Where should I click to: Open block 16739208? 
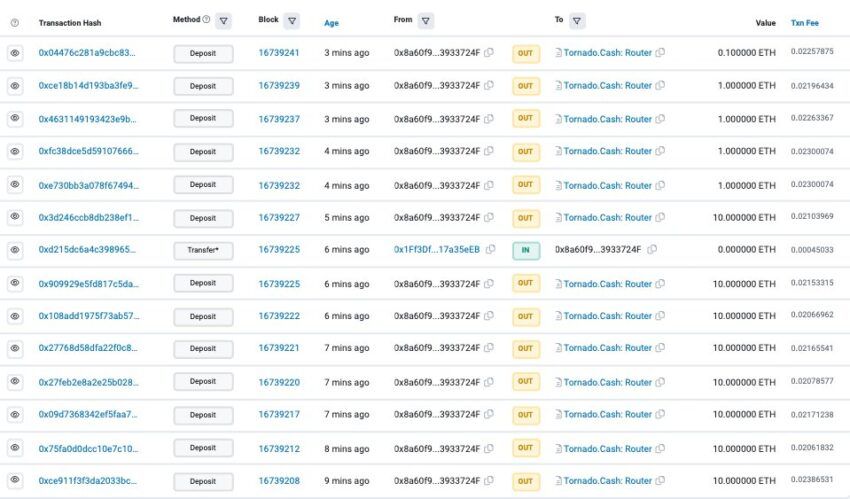(279, 481)
